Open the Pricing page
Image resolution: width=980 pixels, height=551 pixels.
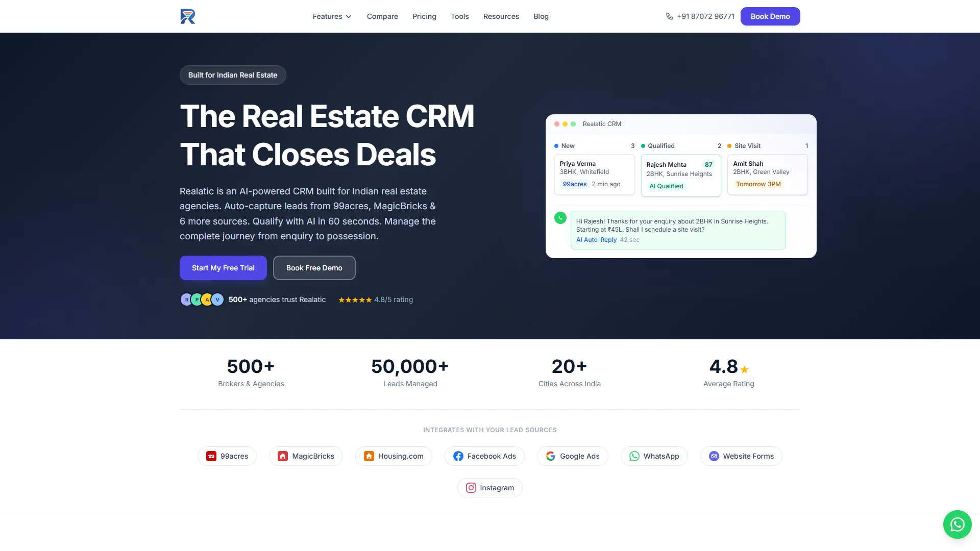(424, 16)
